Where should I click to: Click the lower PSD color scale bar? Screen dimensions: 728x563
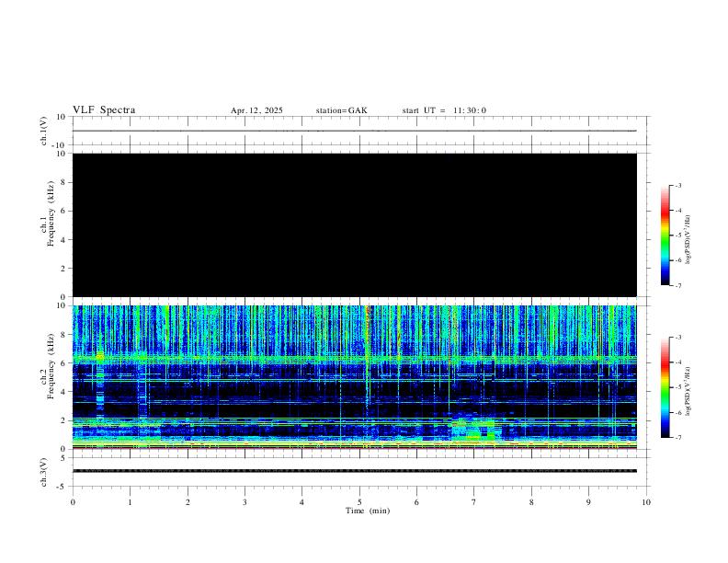[x=665, y=387]
